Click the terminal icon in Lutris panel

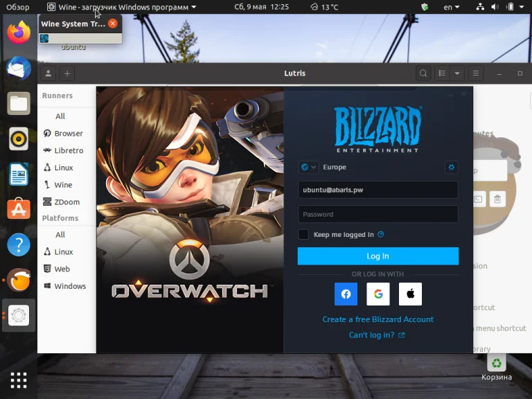(479, 199)
